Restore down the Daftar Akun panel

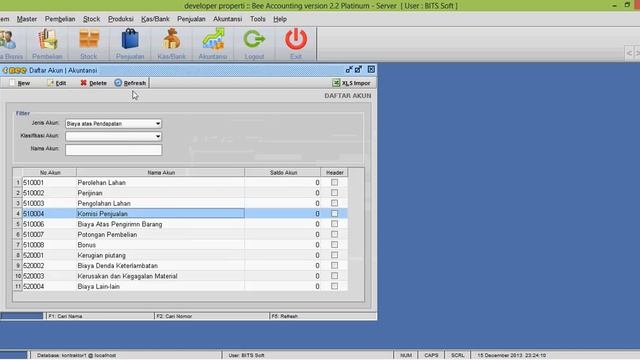click(x=349, y=69)
